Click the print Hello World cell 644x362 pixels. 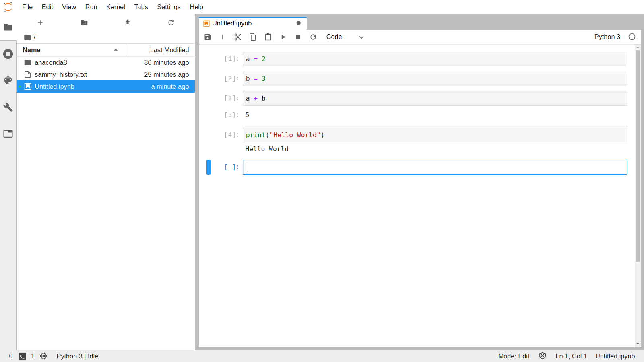pyautogui.click(x=435, y=135)
